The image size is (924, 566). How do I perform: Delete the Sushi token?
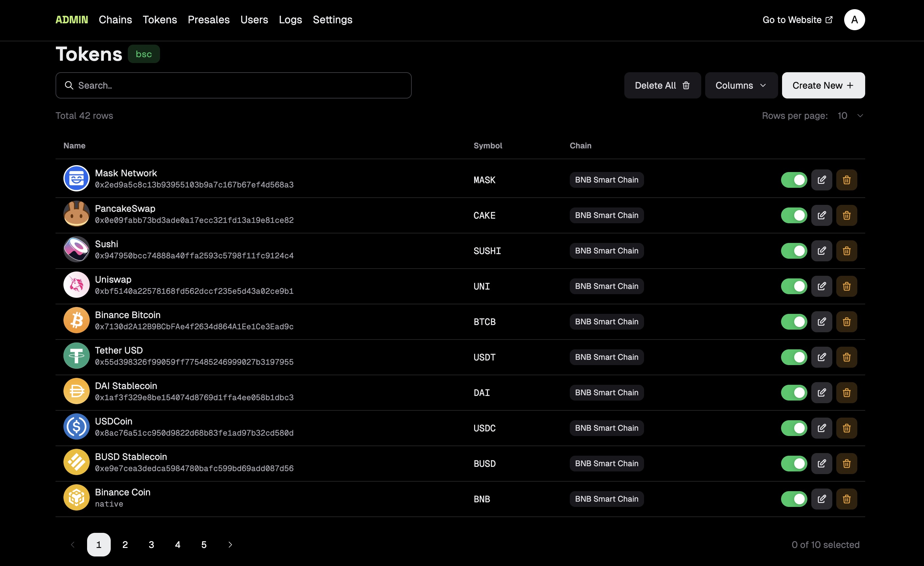846,250
